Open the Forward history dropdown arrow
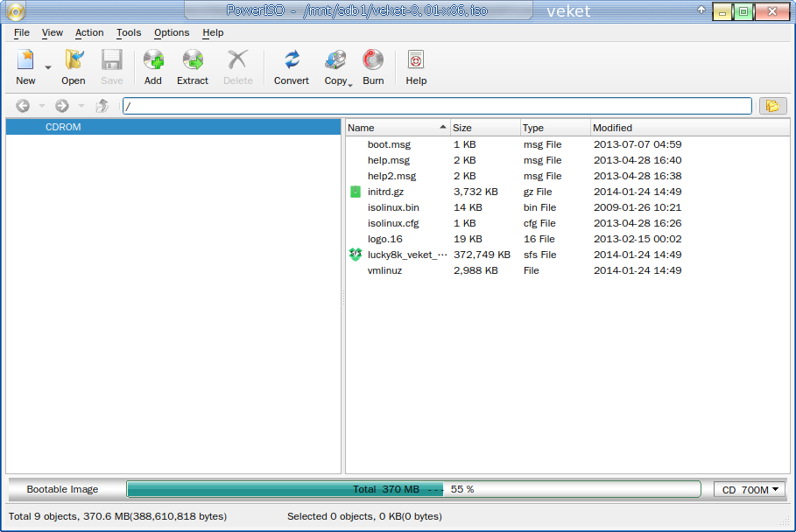 tap(81, 106)
